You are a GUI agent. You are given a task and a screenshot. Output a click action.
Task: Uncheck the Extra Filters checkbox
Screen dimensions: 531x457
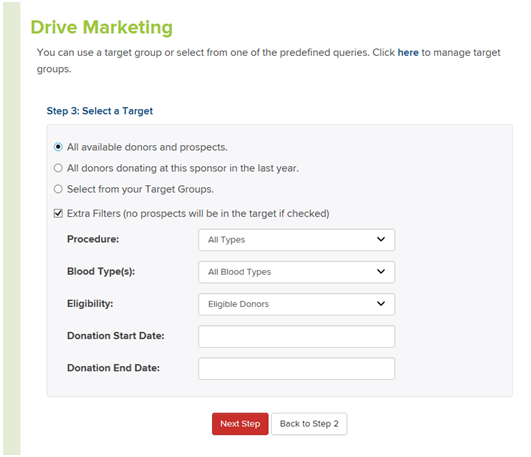(58, 213)
